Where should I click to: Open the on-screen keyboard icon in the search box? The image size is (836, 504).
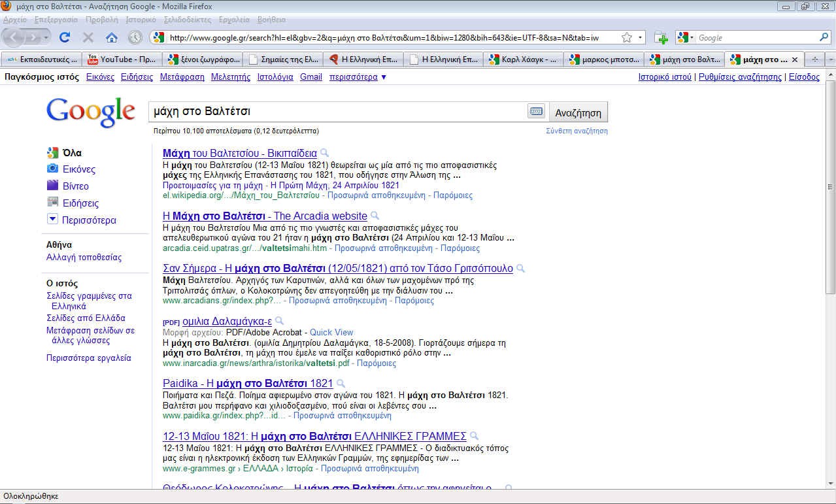[536, 111]
